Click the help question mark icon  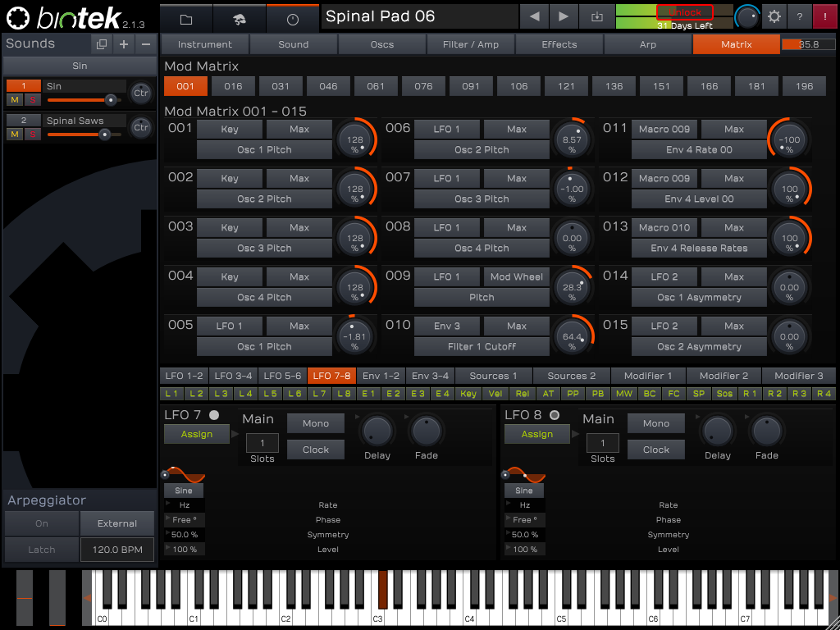(799, 16)
